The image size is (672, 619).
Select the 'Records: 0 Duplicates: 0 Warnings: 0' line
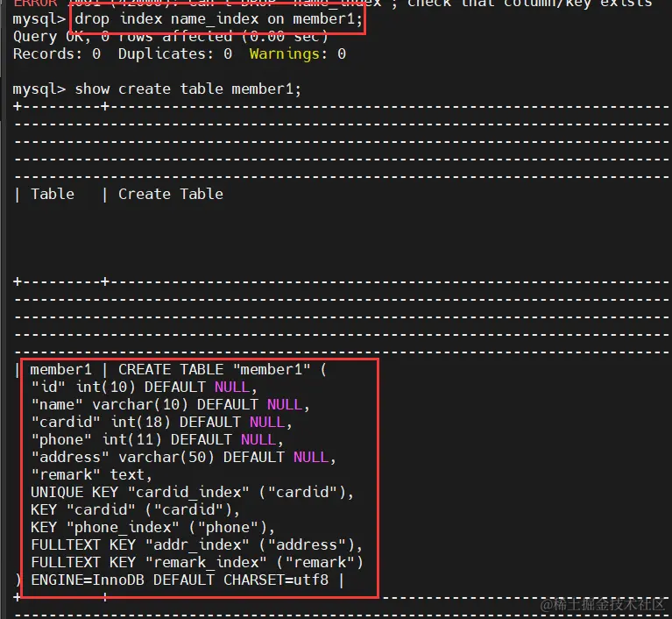pos(180,54)
